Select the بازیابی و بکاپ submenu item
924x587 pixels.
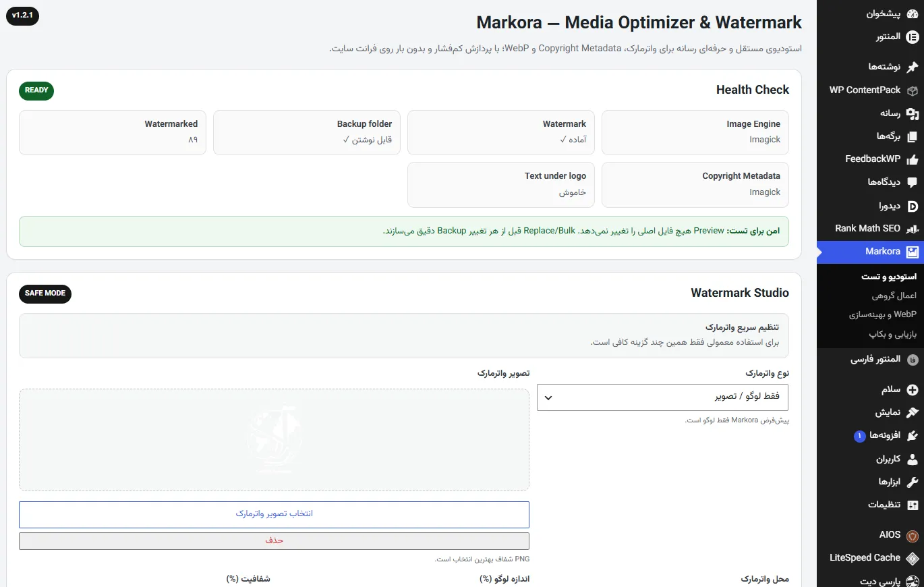click(x=893, y=334)
